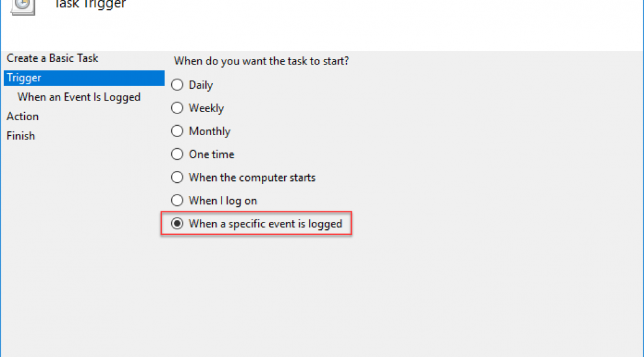Select the Daily radio button

coord(177,85)
